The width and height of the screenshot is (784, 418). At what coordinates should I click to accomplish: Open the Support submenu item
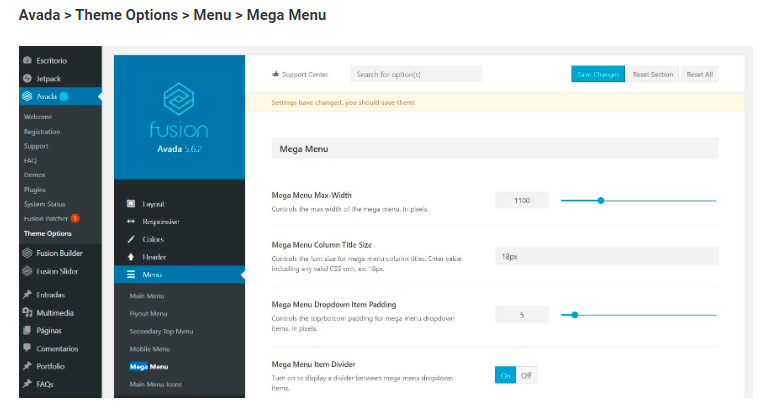click(36, 146)
